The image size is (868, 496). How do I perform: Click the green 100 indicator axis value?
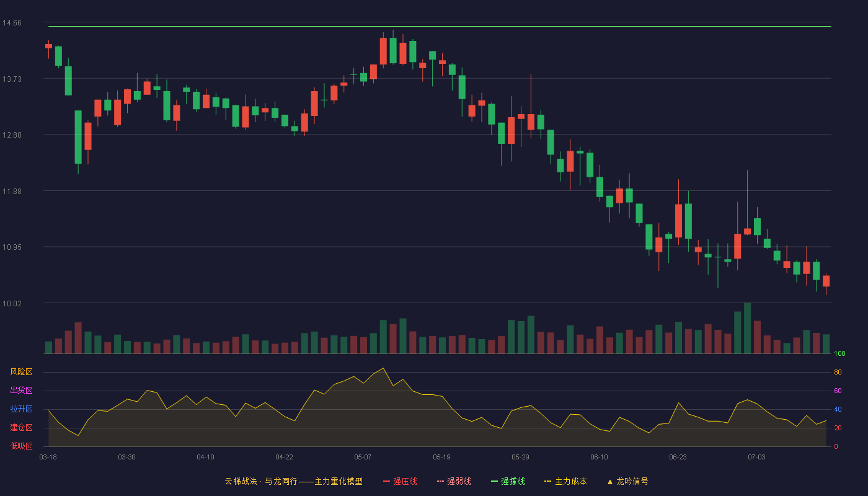tap(839, 354)
